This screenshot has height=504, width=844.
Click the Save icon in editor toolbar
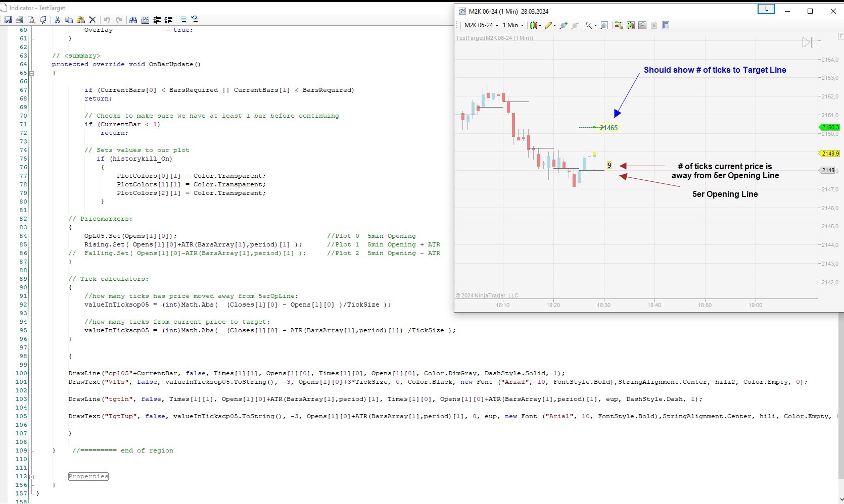pyautogui.click(x=8, y=20)
